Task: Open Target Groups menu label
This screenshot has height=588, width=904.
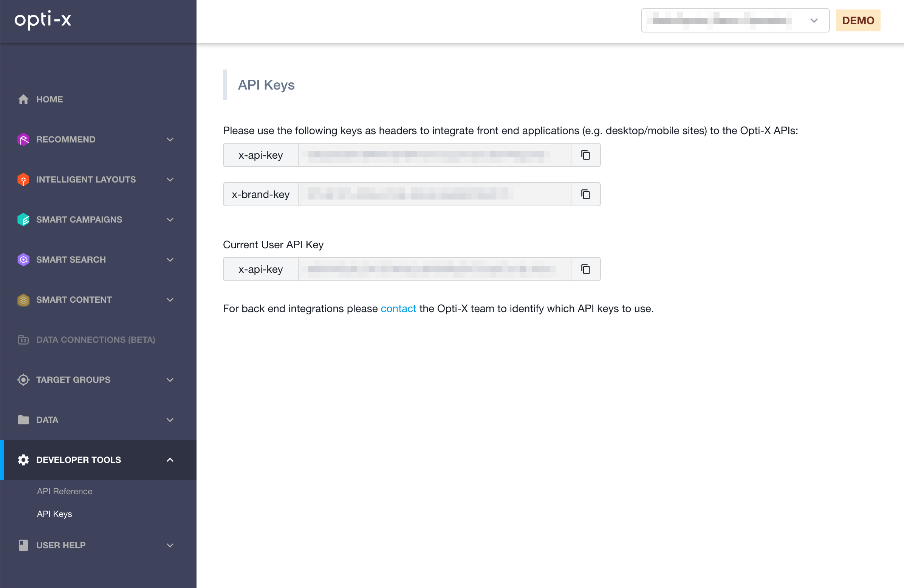Action: [x=73, y=380]
